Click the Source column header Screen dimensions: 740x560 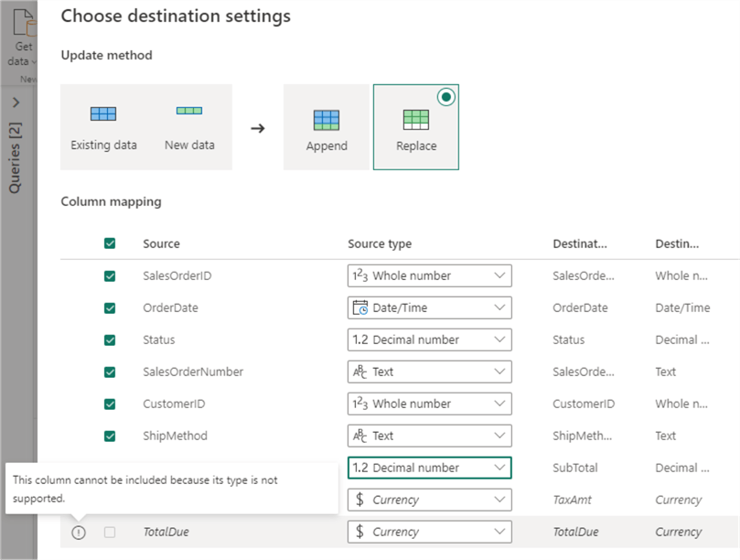161,244
